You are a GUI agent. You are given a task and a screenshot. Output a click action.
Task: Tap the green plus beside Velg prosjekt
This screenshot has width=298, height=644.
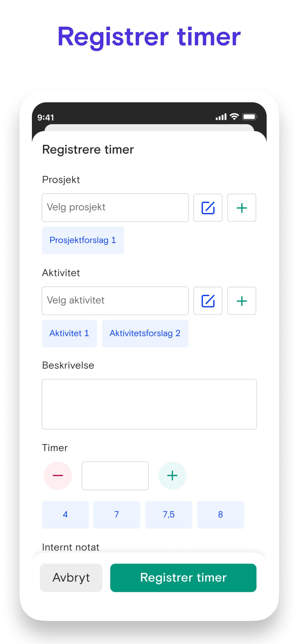[242, 207]
